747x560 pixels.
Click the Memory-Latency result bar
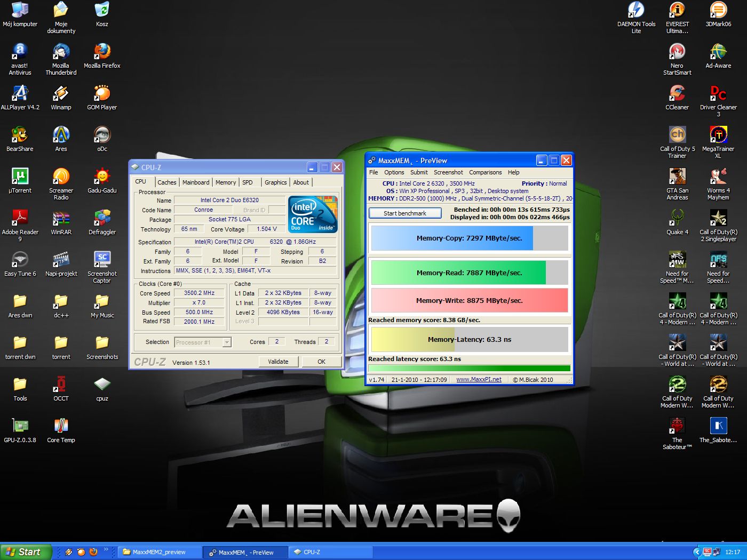(470, 339)
